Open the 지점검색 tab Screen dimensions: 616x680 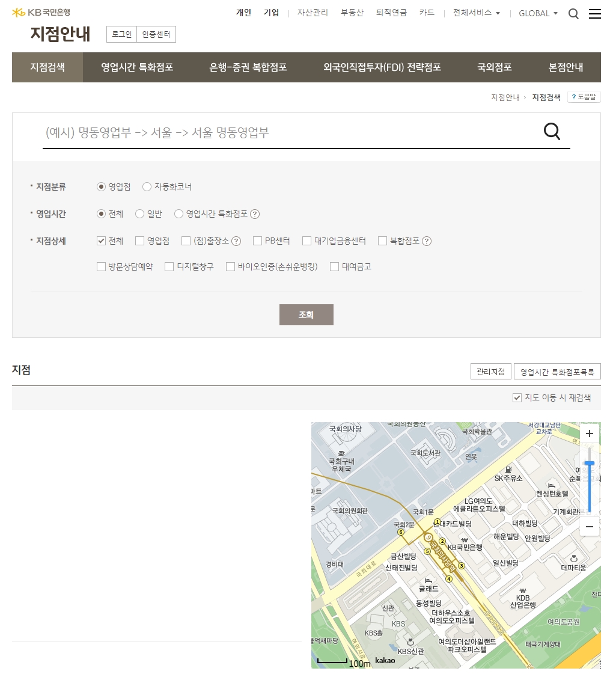[47, 68]
